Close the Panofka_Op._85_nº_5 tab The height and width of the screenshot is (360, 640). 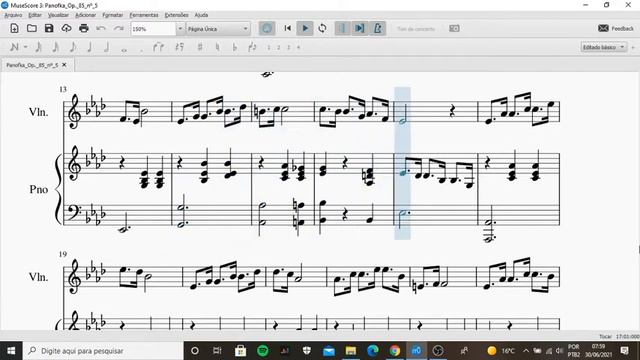pyautogui.click(x=64, y=65)
